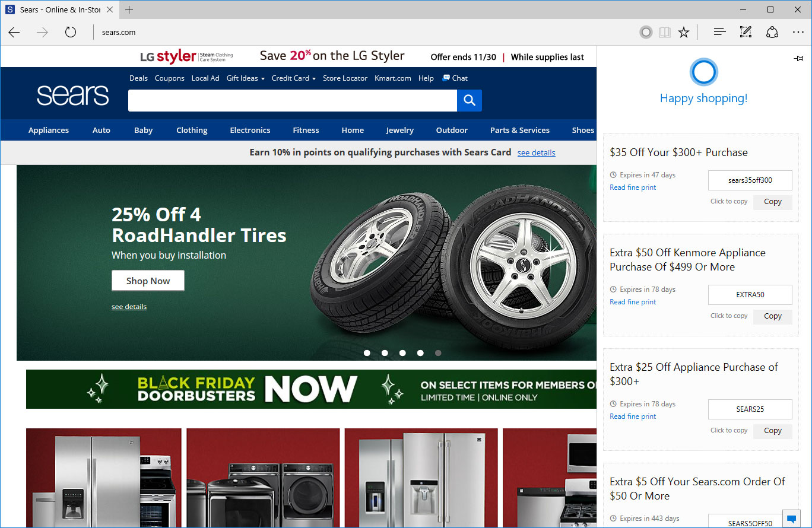Click the Sears search input field
The width and height of the screenshot is (812, 528).
293,100
